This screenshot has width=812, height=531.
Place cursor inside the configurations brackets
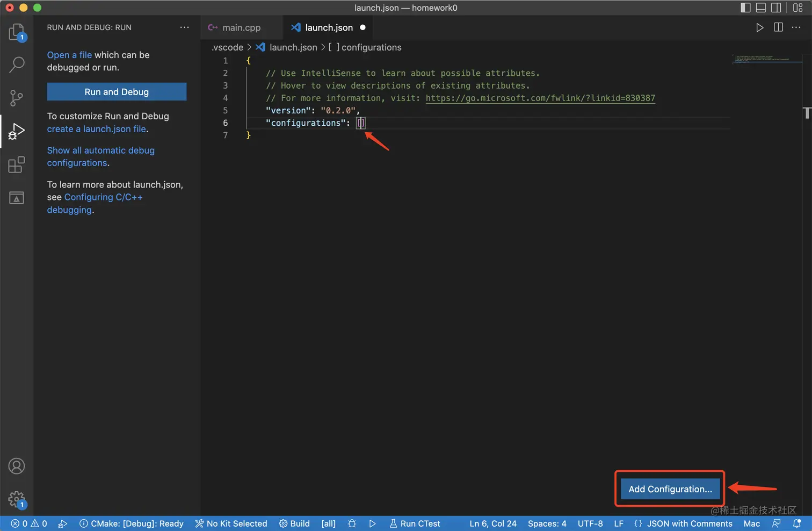click(x=361, y=123)
